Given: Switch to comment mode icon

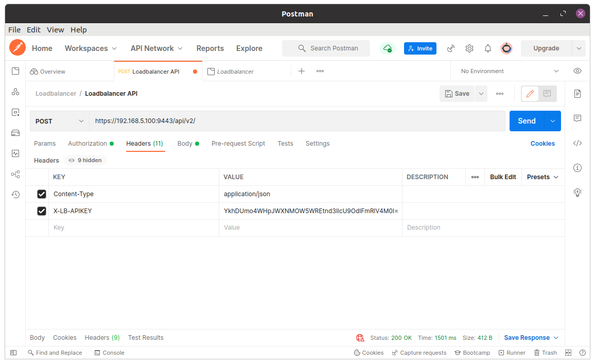Looking at the screenshot, I should coord(547,93).
